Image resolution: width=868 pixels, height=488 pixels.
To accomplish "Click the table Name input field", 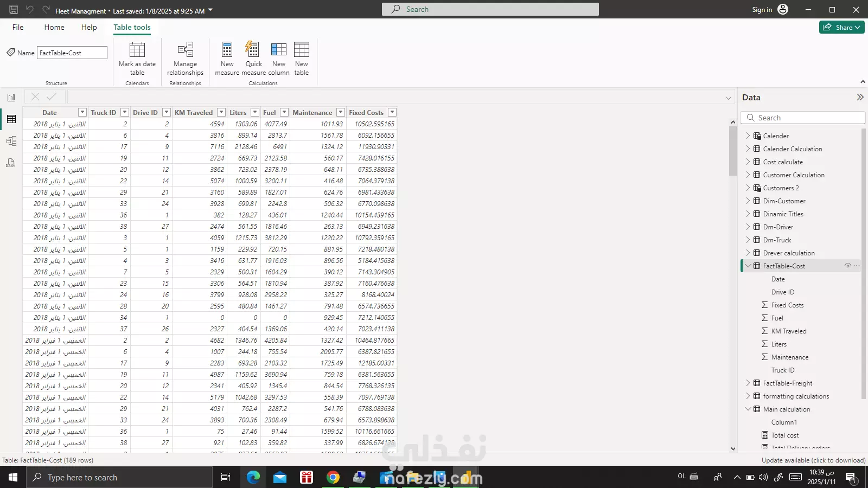I will [72, 53].
